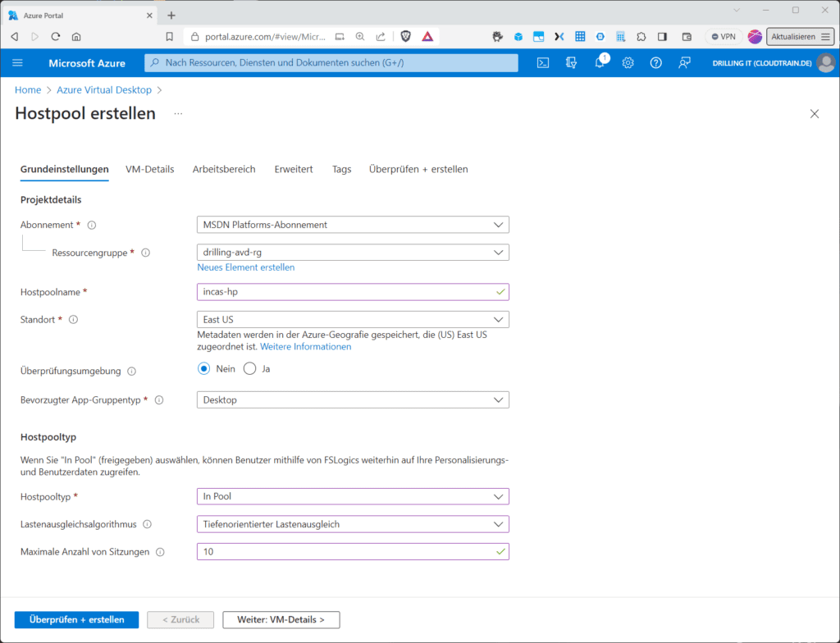Open the help question mark icon
This screenshot has height=643, width=840.
pyautogui.click(x=655, y=62)
